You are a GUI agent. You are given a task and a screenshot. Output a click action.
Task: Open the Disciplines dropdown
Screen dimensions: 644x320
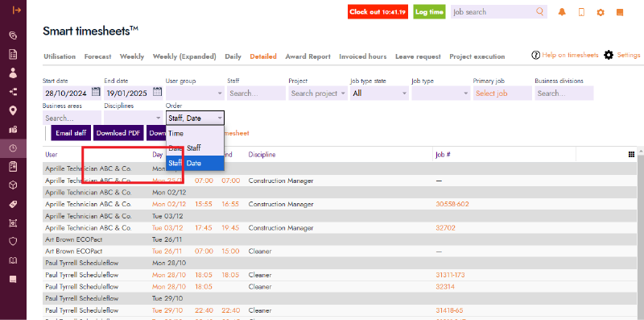134,118
